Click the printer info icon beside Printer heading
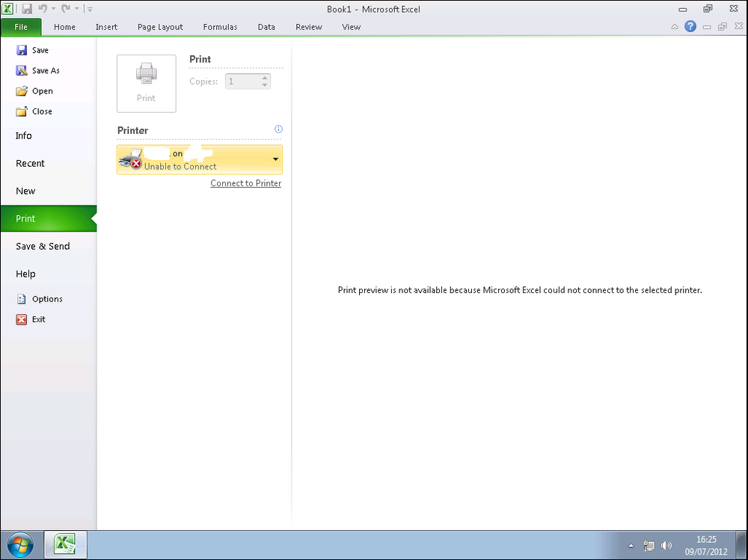Screen dimensions: 748x560 pos(278,129)
